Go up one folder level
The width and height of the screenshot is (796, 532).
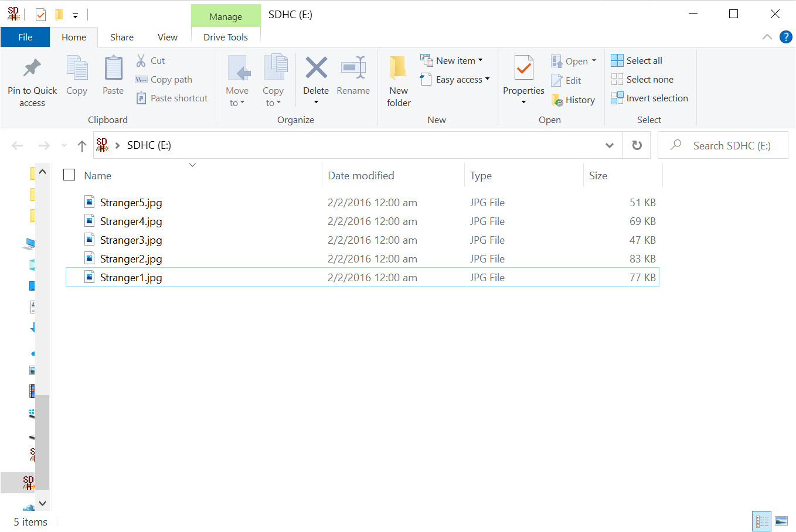click(x=82, y=145)
